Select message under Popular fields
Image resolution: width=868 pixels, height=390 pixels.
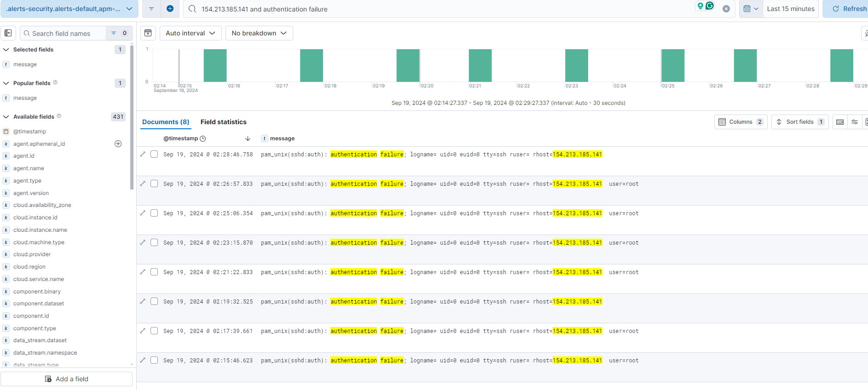tap(25, 98)
